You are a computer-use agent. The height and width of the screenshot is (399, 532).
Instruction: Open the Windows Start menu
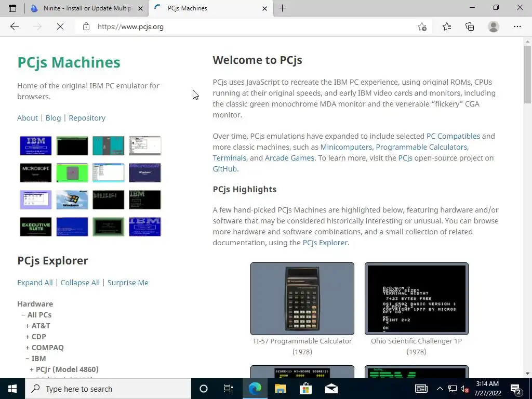(12, 389)
